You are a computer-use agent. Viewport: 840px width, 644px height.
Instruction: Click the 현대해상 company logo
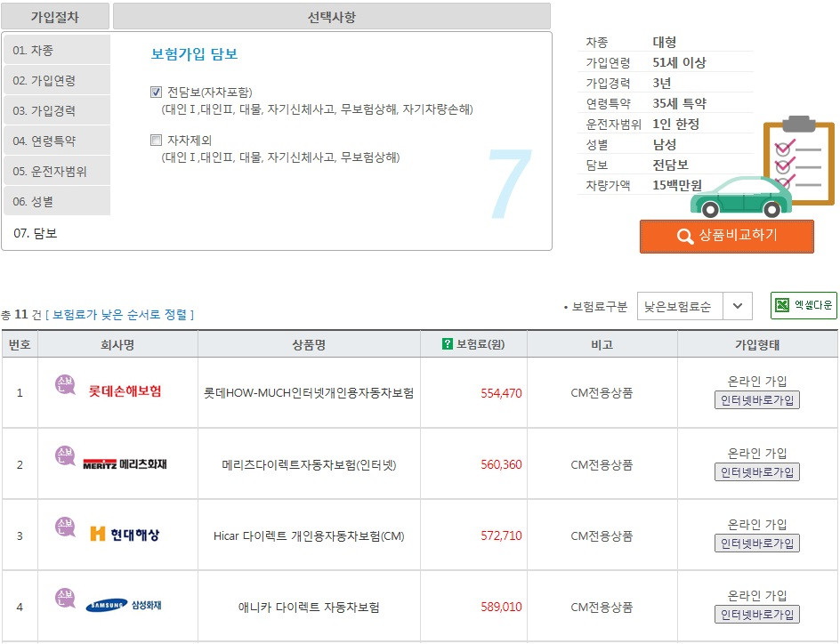125,534
